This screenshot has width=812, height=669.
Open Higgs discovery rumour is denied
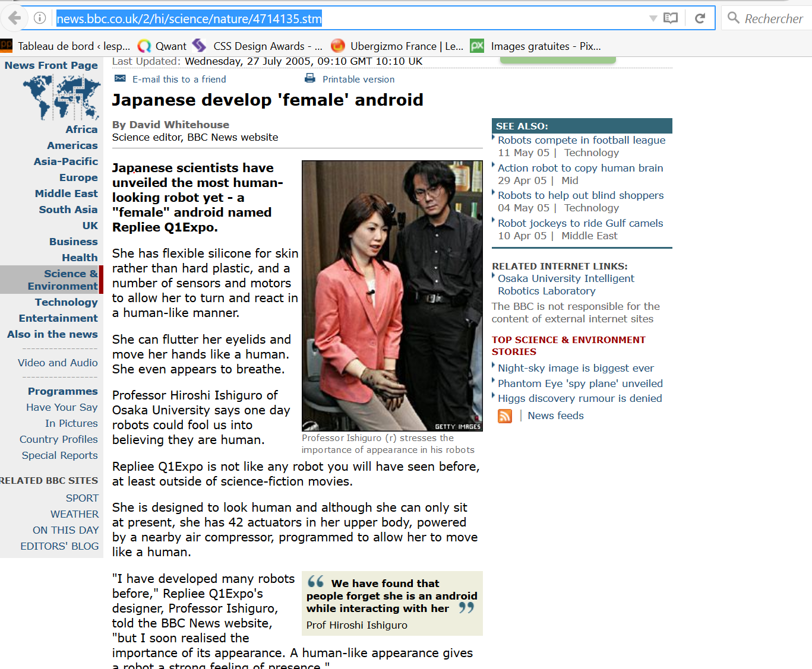(580, 398)
